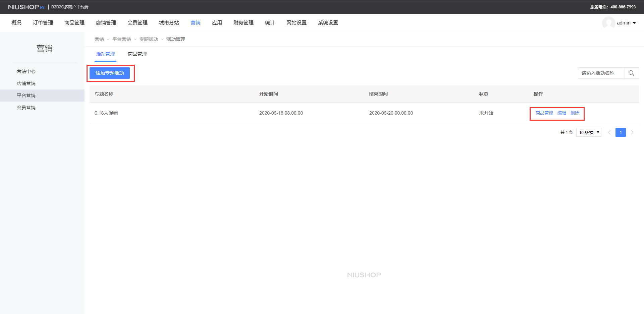Click the 共 1 条 total count text

tap(567, 132)
